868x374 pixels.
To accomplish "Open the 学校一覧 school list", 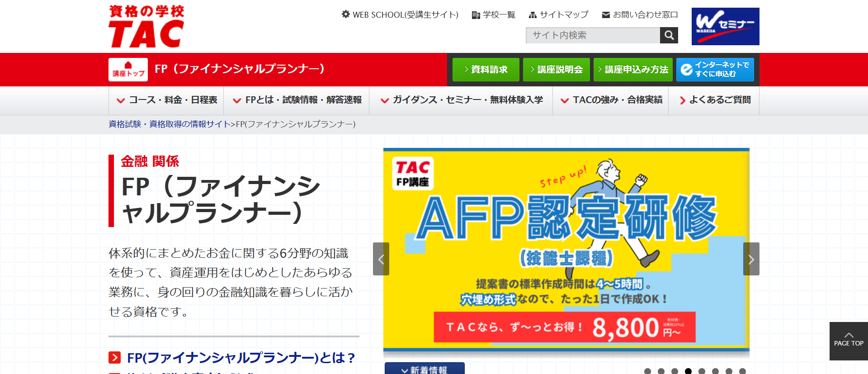I will (493, 15).
